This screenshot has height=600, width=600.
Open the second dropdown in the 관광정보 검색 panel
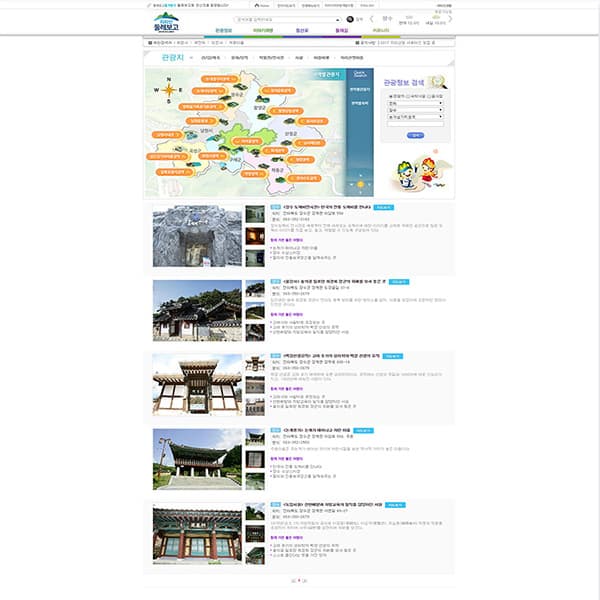pos(415,110)
